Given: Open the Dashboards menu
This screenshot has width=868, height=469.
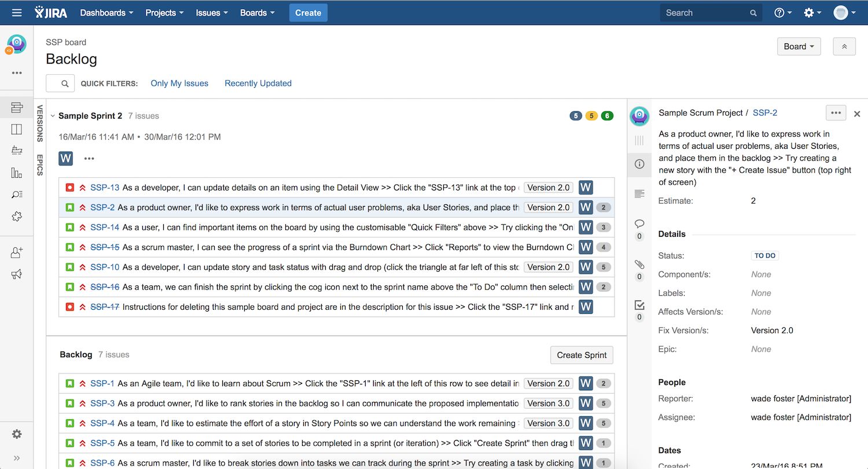Looking at the screenshot, I should tap(106, 13).
